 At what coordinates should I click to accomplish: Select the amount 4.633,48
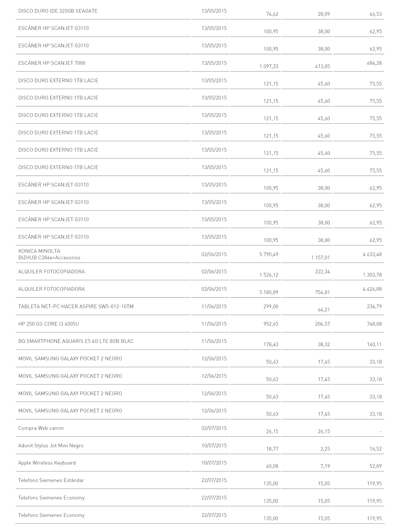pos(372,254)
